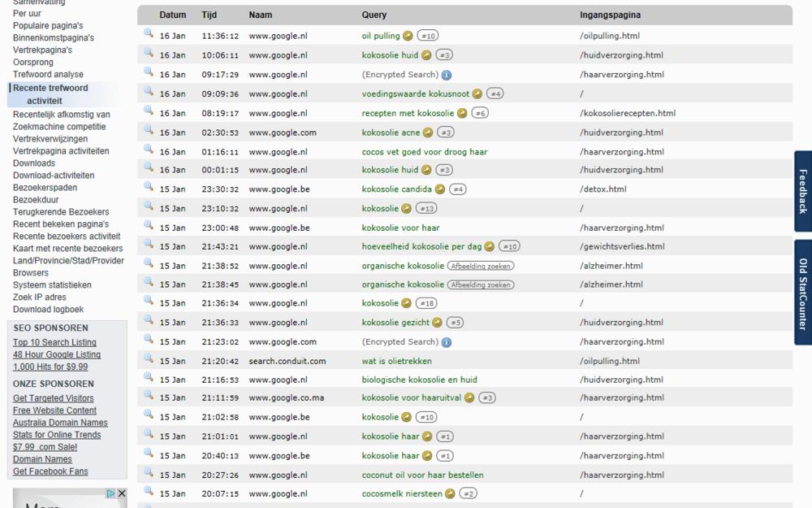
Task: Click the '1,000 Hits for $9.99' link
Action: 50,367
